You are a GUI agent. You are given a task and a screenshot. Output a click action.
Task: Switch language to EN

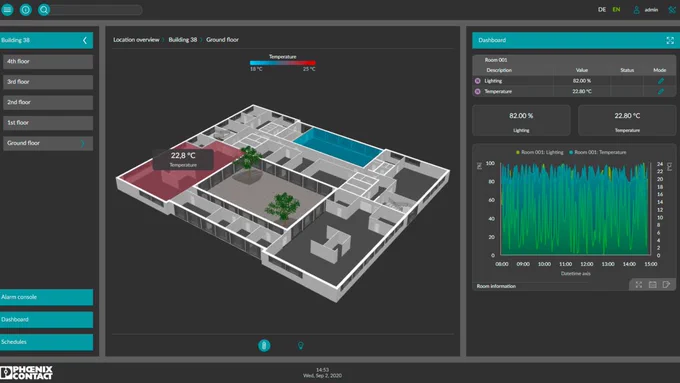616,10
